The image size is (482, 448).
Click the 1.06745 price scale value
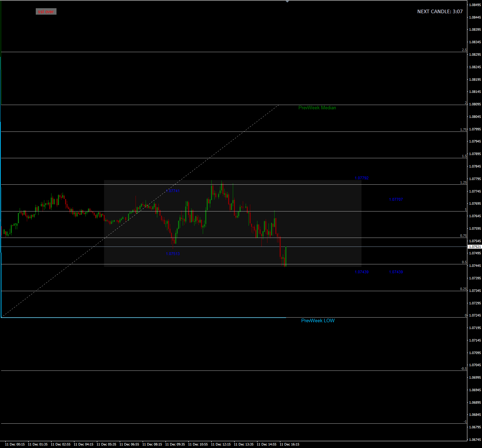[x=474, y=440]
